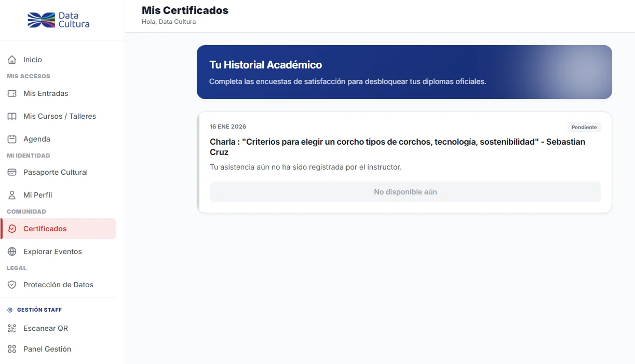Screen dimensions: 635x364
Task: Click the Pendiente status badge
Action: [x=584, y=127]
